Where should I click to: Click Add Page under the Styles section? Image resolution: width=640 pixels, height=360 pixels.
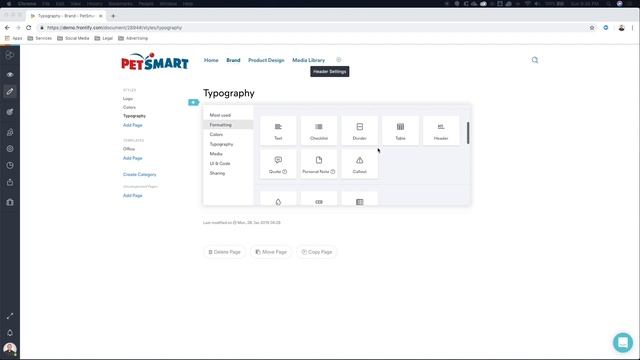click(133, 125)
